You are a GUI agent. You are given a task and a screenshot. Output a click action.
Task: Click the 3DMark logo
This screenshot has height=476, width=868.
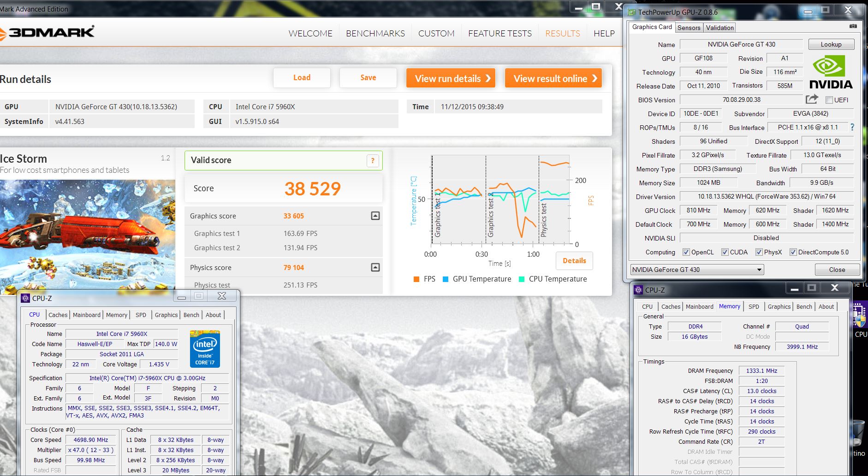[x=47, y=32]
